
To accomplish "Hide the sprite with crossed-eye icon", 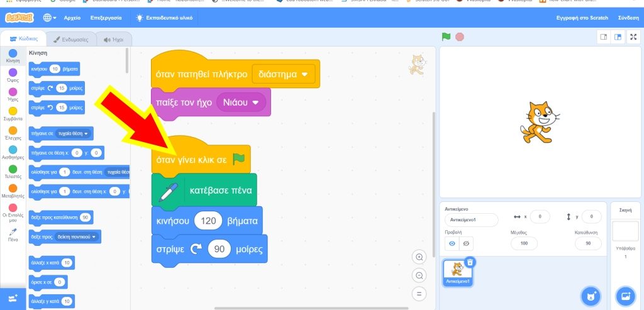I will tap(466, 243).
